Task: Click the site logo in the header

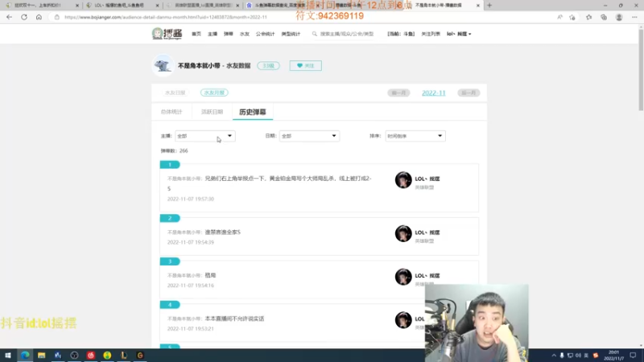Action: tap(167, 34)
